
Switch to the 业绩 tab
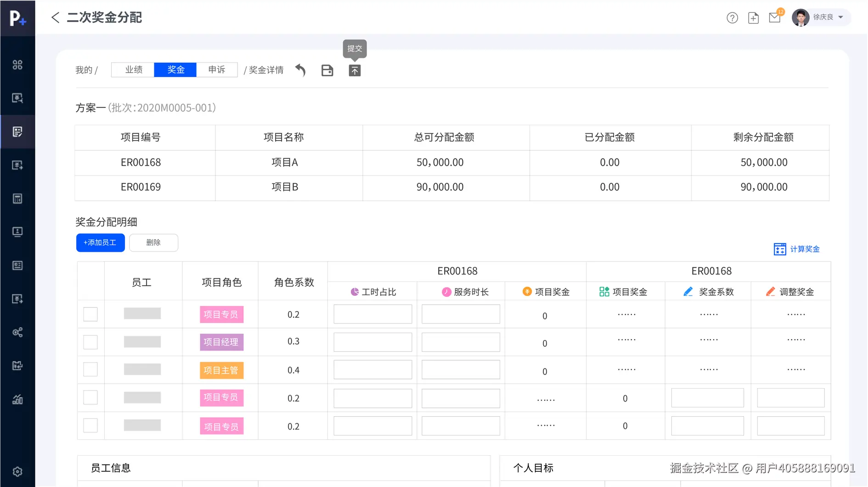pos(133,70)
